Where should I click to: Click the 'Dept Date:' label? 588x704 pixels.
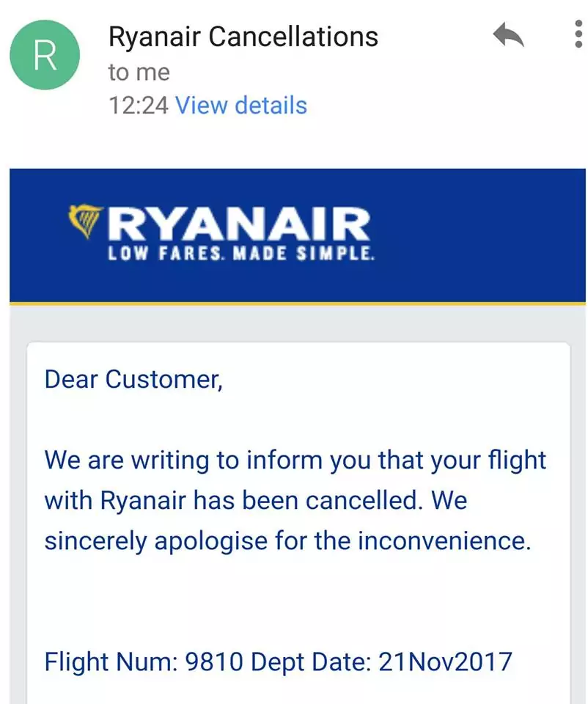point(311,662)
